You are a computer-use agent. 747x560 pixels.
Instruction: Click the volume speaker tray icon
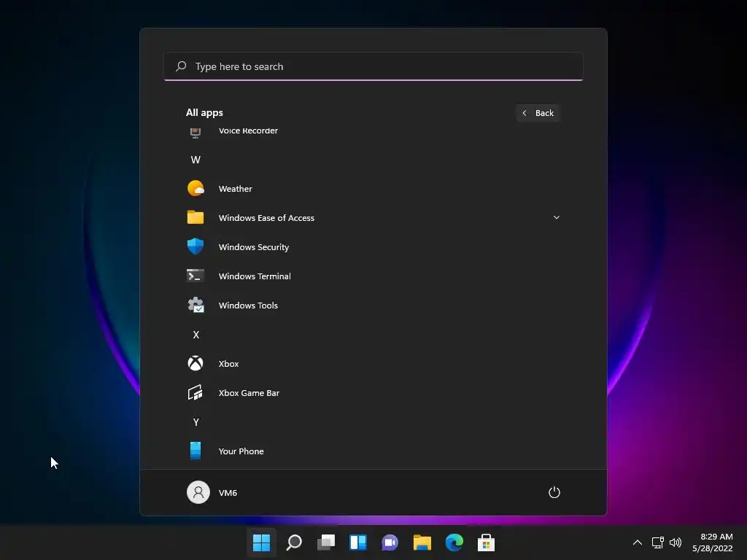coord(676,542)
